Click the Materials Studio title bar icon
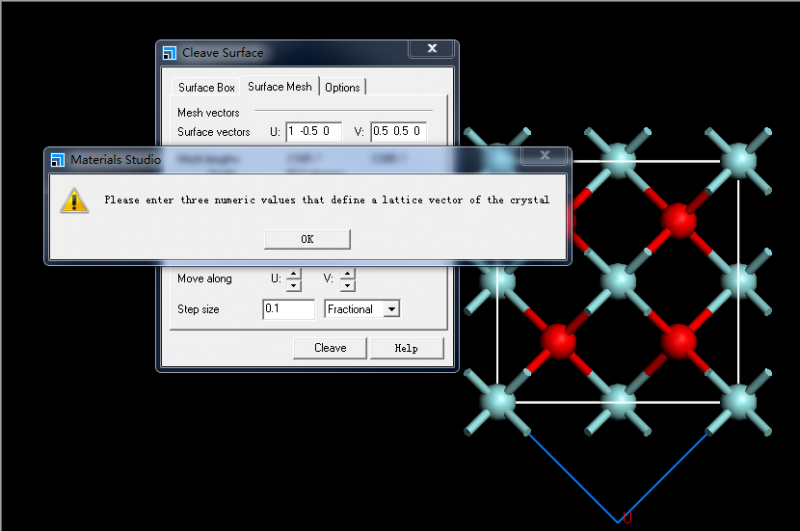 pos(58,160)
